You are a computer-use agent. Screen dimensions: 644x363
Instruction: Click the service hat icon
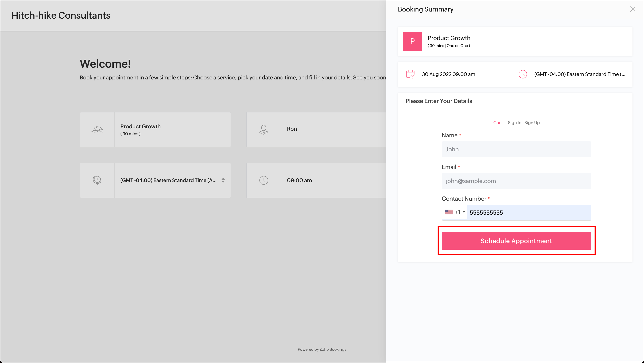[x=97, y=130]
